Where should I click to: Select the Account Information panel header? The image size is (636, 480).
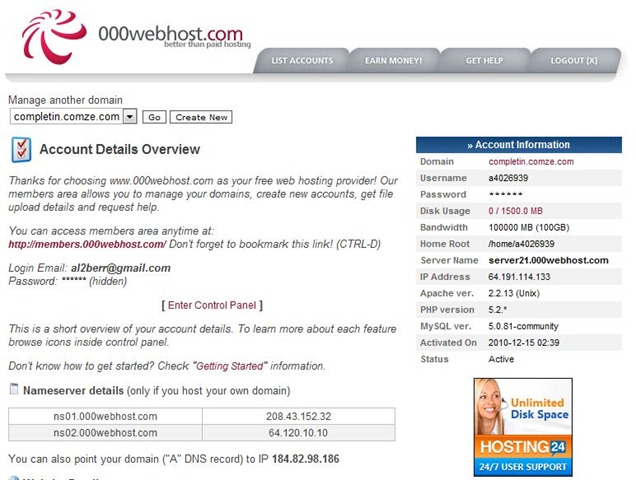519,145
